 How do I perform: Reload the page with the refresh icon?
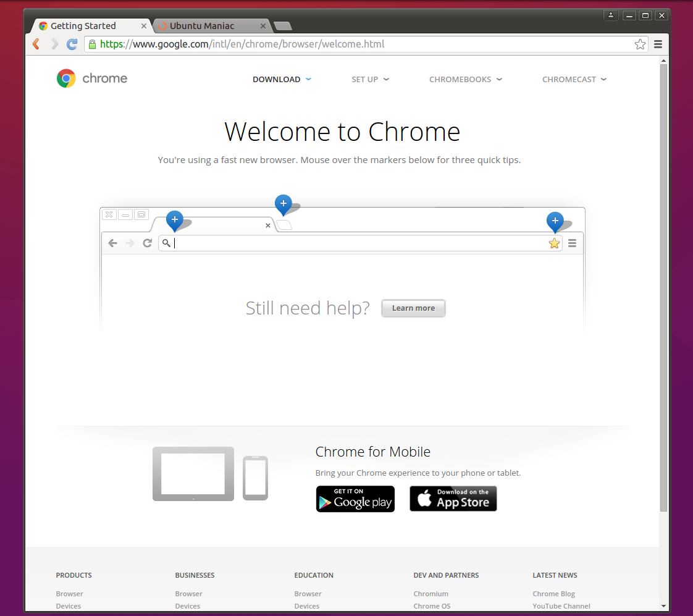72,44
